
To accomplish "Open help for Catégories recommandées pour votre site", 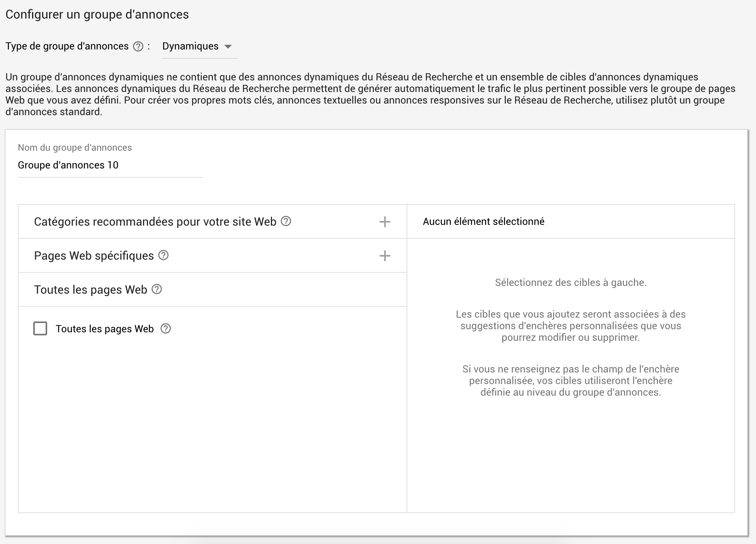I will (x=286, y=221).
